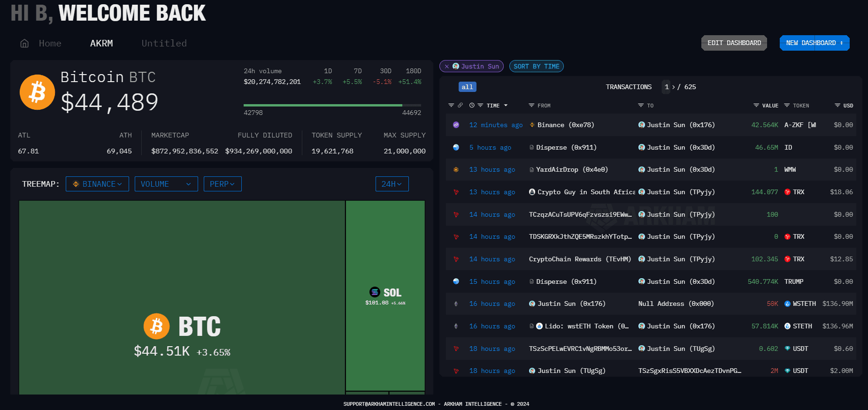Open the TSzSgxRisS5VBXXDcAezTDvnPG address link
The height and width of the screenshot is (410, 868).
(690, 371)
